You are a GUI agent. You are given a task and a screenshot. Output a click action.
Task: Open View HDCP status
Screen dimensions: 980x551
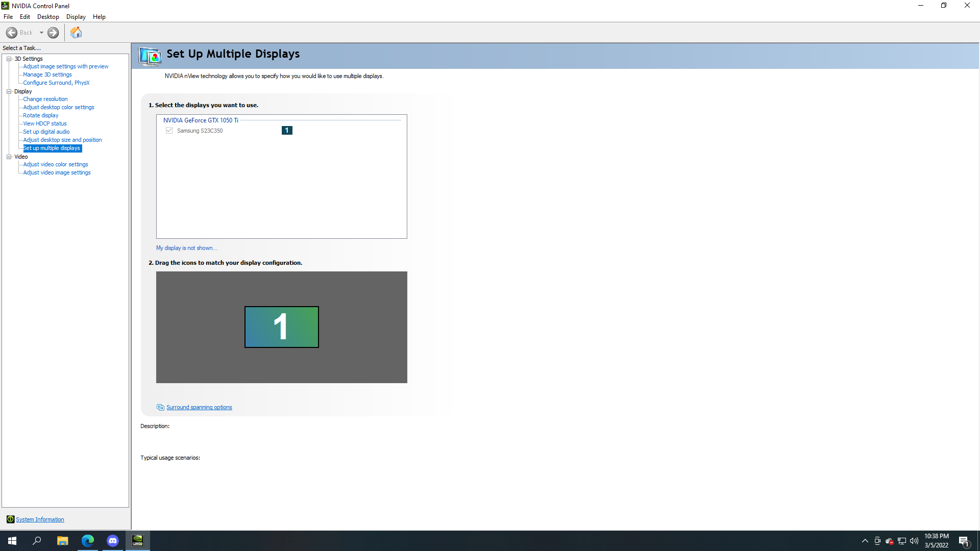click(x=45, y=123)
